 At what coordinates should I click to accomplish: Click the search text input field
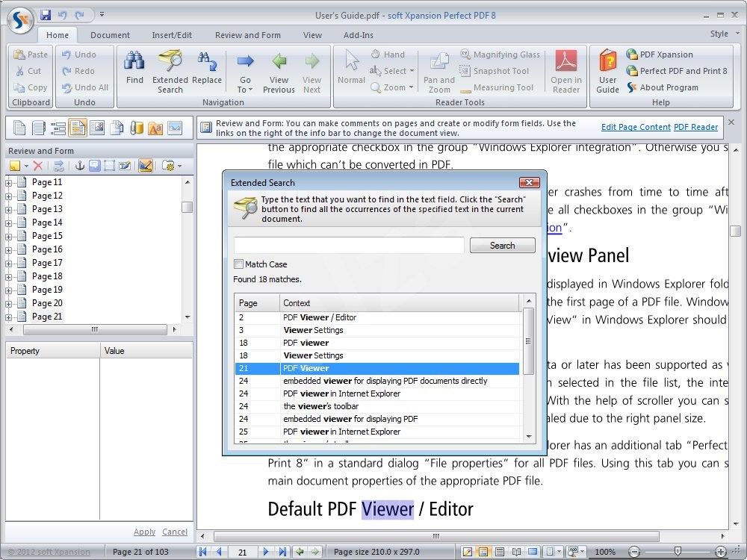point(349,245)
